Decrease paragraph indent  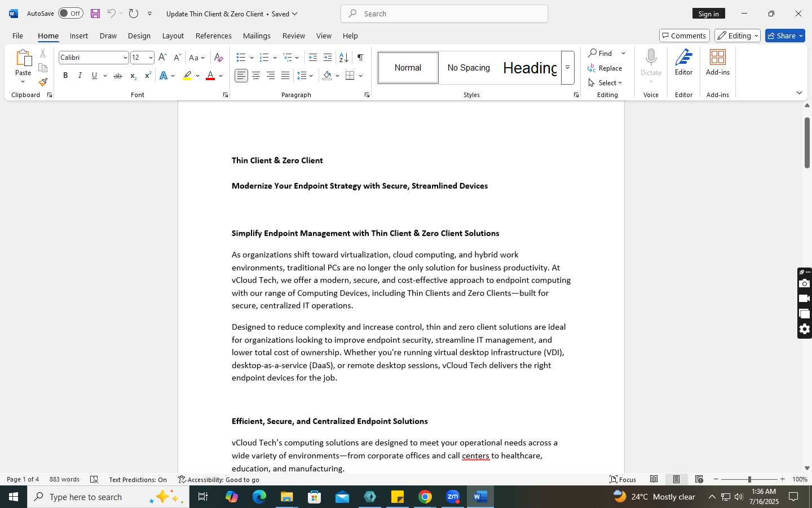click(x=313, y=58)
